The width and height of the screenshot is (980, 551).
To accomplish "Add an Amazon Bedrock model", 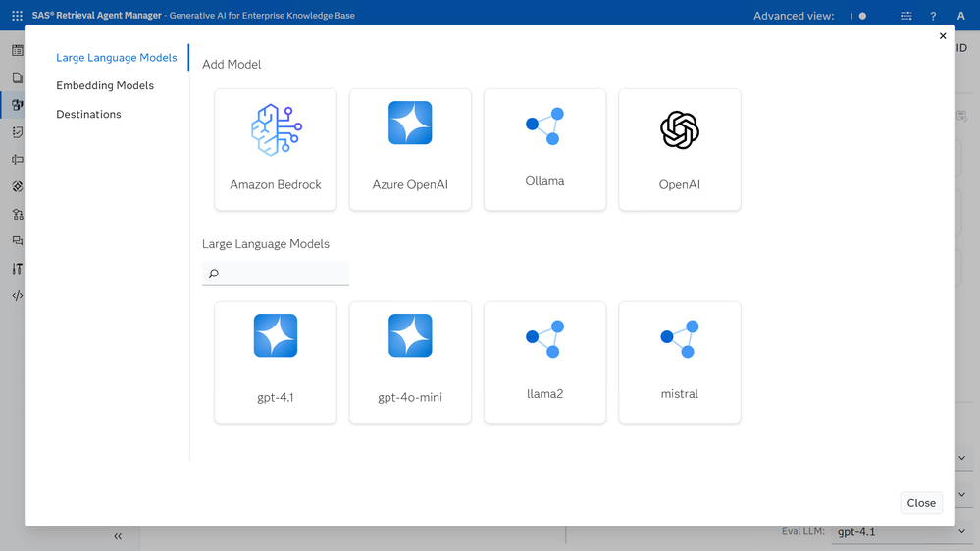I will (276, 149).
